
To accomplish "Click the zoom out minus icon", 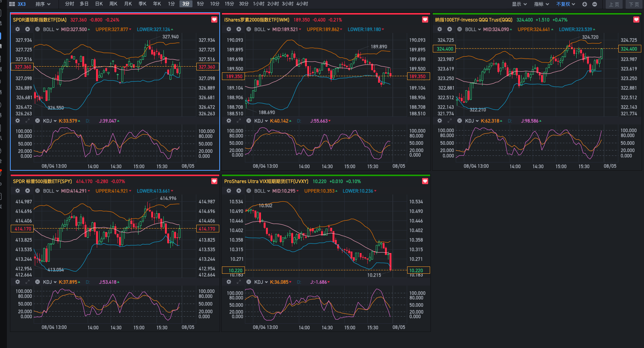I will (x=595, y=4).
